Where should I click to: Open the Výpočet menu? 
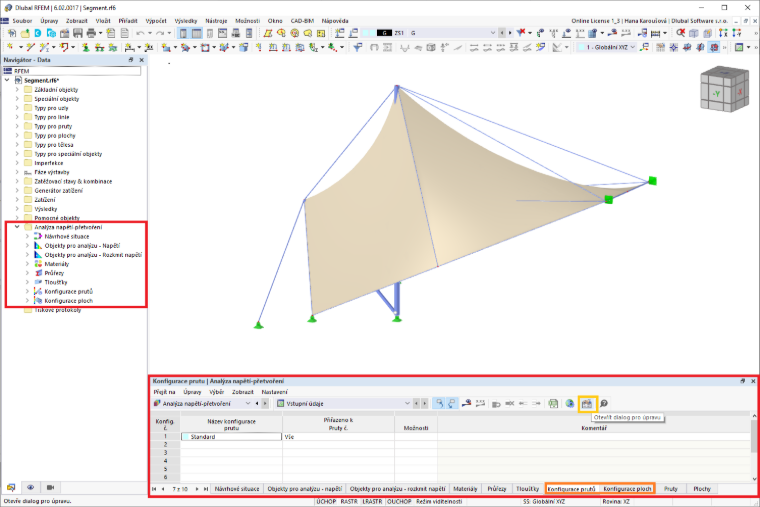(156, 21)
